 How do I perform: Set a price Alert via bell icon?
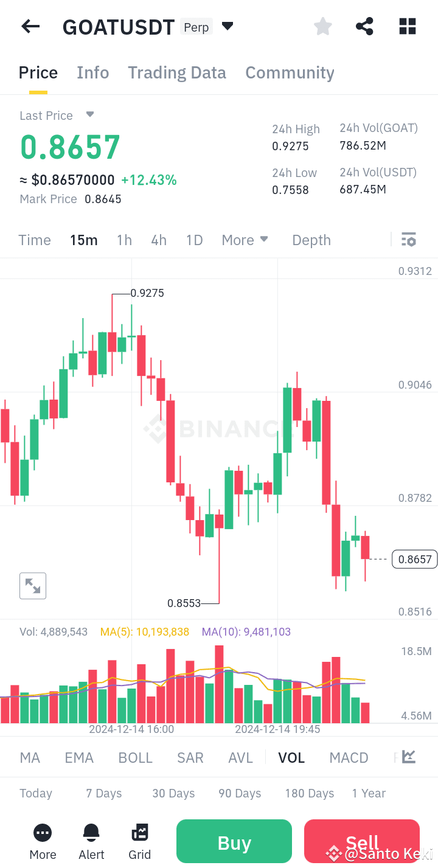[x=91, y=841]
